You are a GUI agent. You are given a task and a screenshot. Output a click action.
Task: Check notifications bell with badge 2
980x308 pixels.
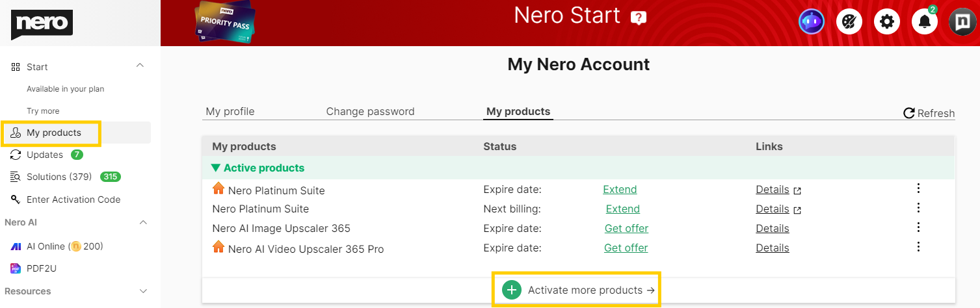click(x=925, y=22)
